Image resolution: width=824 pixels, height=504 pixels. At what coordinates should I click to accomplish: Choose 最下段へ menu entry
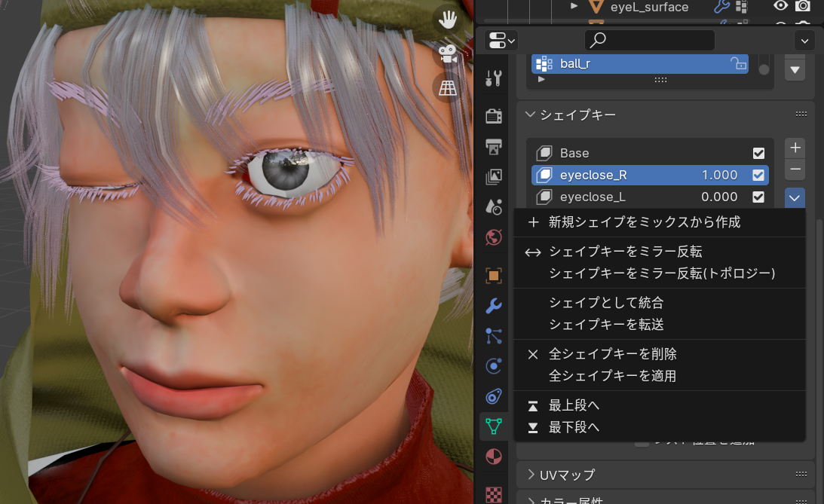point(660,427)
